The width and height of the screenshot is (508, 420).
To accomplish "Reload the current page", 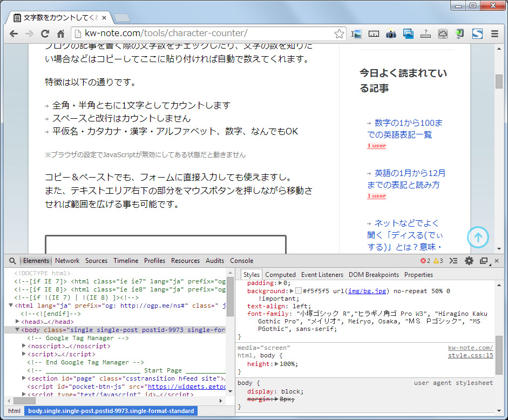I will [45, 33].
